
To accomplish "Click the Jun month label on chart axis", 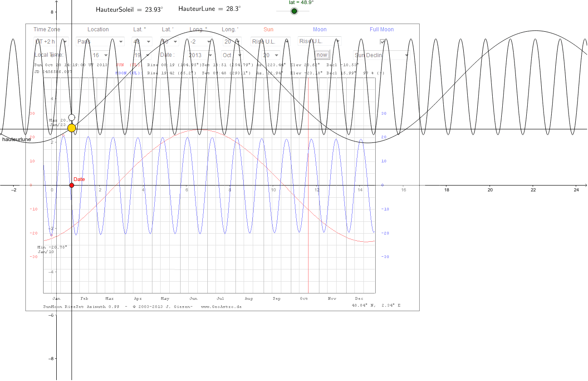I will (194, 298).
